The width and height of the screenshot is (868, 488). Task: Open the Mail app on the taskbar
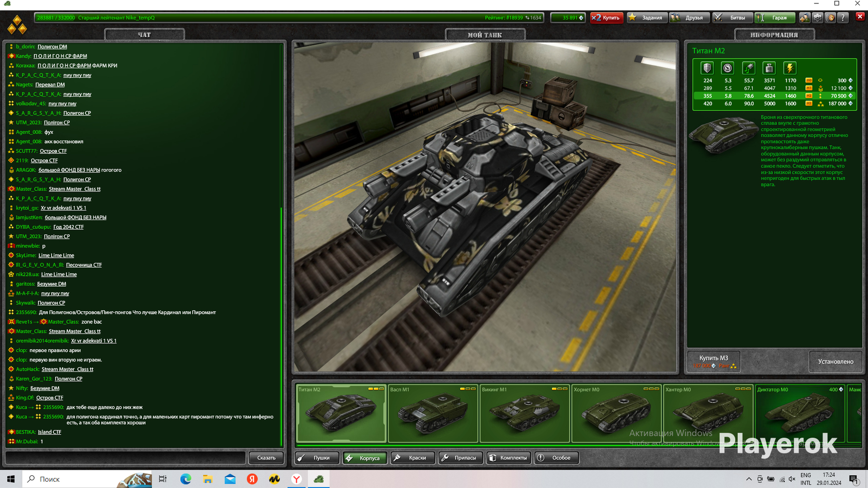(x=230, y=479)
